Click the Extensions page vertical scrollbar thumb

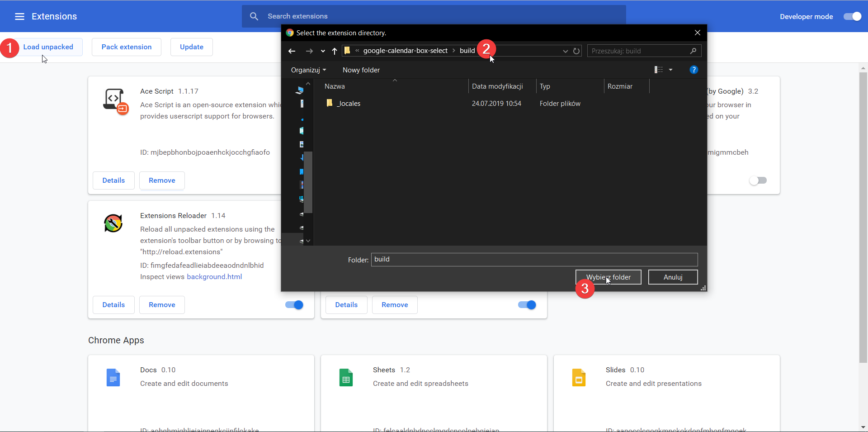tap(863, 217)
